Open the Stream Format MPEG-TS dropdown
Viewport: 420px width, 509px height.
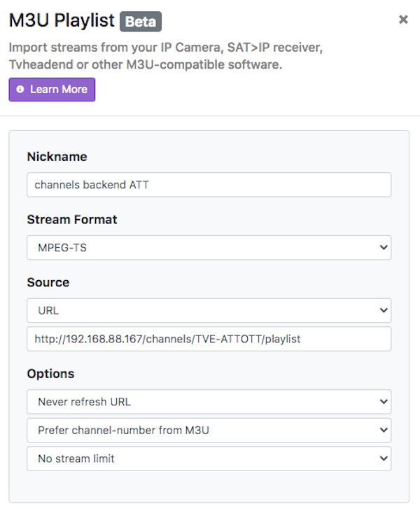click(x=209, y=248)
